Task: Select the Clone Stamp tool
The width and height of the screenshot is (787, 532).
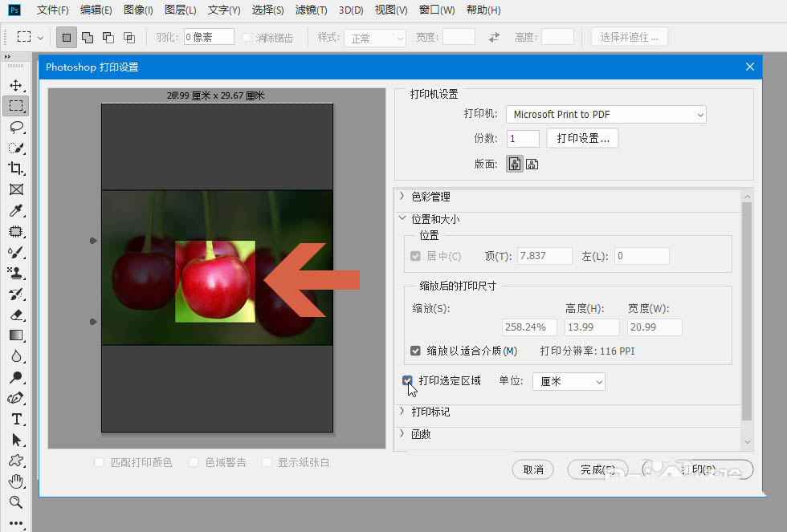Action: [x=16, y=274]
